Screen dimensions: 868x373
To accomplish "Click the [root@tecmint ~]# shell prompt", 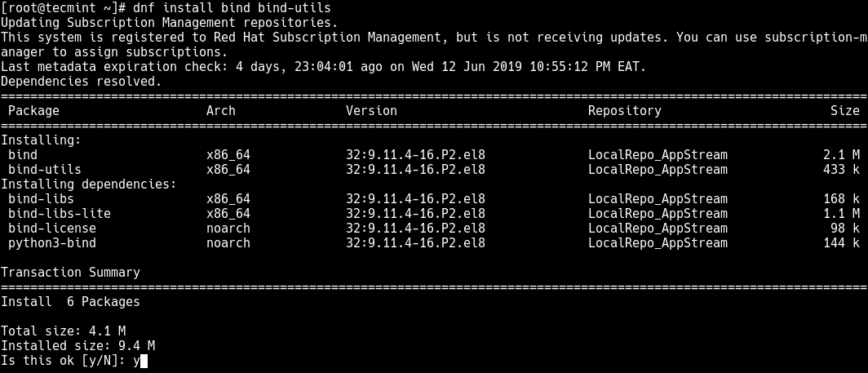I will (60, 8).
